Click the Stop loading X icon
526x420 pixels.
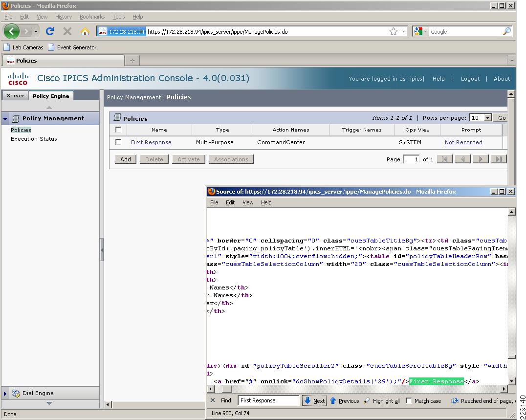[67, 31]
